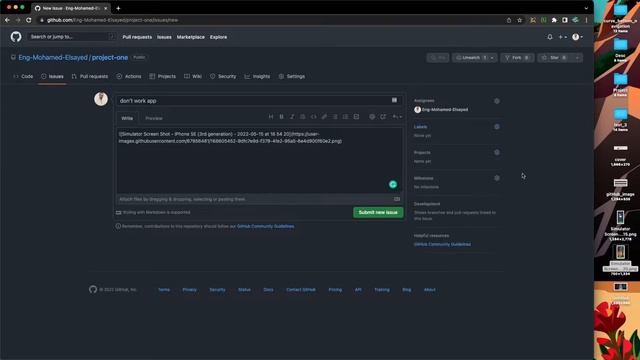Open the notifications bell

pyautogui.click(x=550, y=37)
